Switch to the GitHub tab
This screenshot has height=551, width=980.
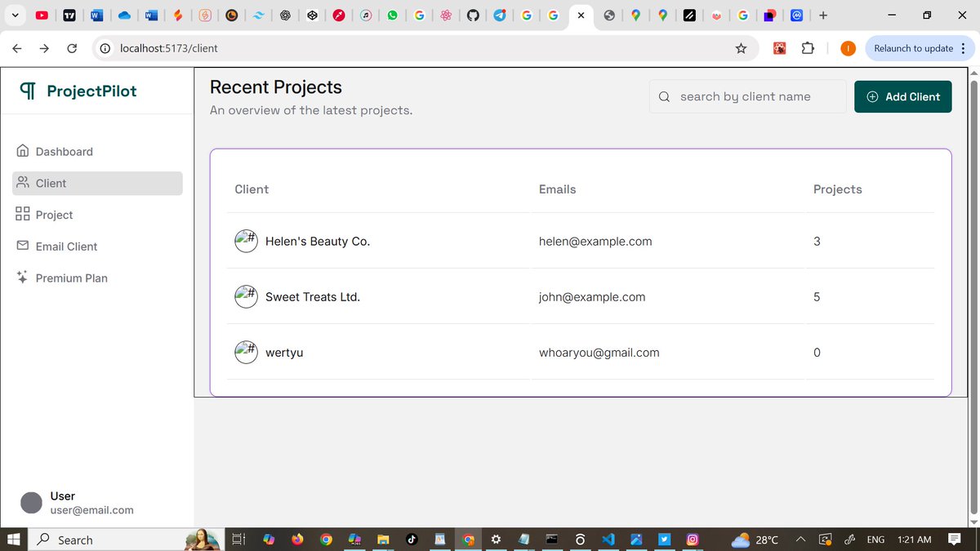coord(473,15)
